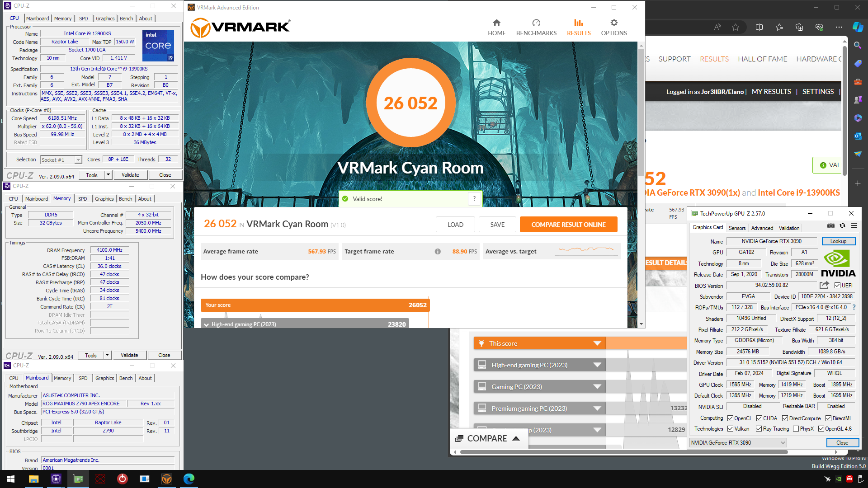Viewport: 868px width, 488px height.
Task: Toggle the COMPARE panel arrow
Action: pyautogui.click(x=516, y=439)
